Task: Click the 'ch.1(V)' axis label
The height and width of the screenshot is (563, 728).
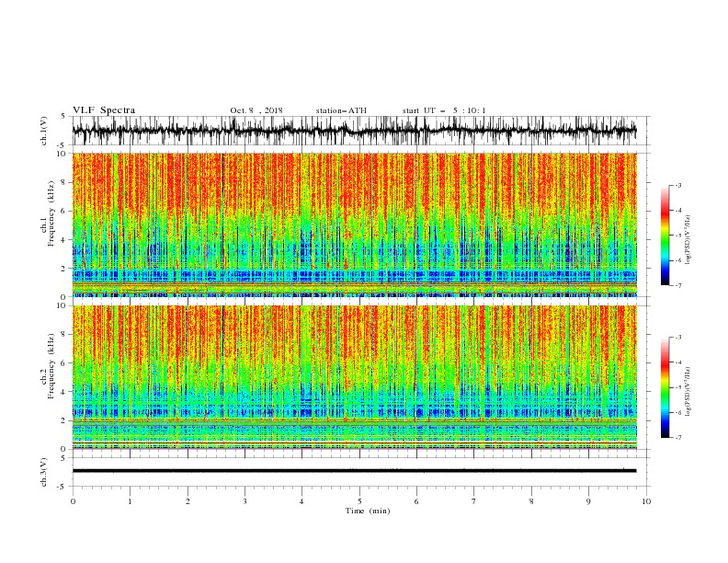Action: point(43,131)
